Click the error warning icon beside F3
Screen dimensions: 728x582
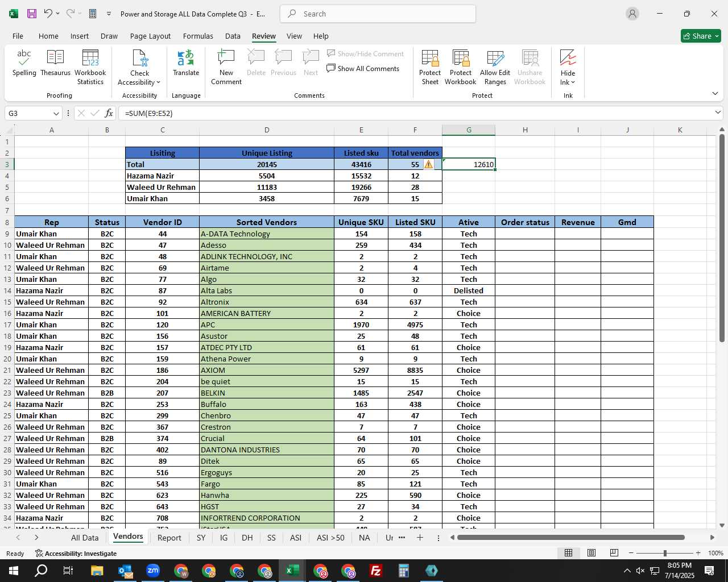[429, 164]
